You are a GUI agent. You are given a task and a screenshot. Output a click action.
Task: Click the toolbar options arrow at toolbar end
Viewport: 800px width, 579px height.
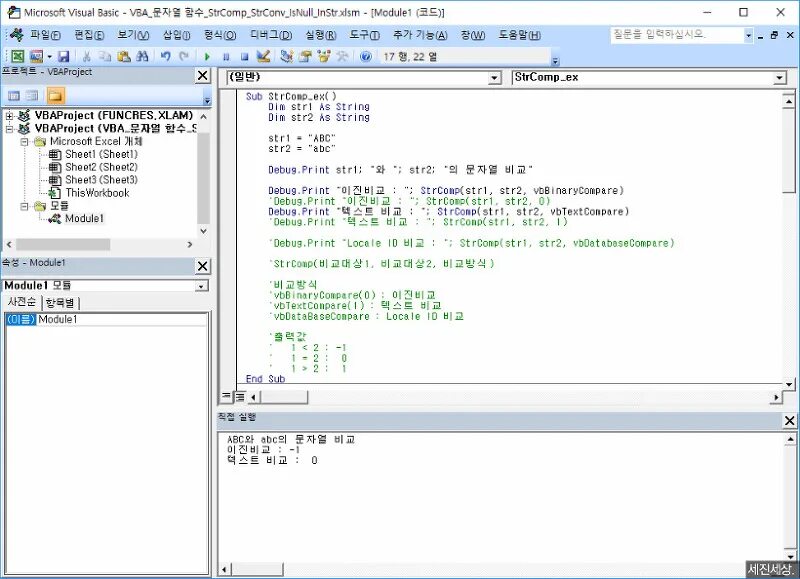555,61
